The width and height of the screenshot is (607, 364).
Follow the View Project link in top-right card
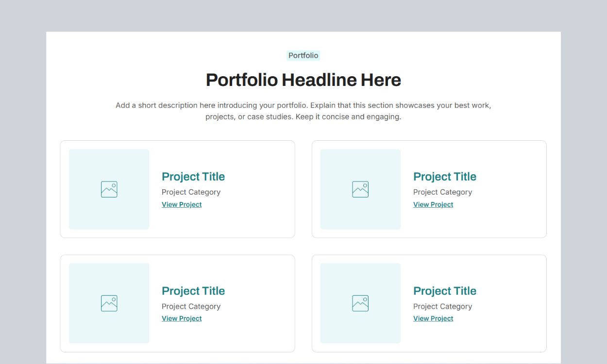click(433, 205)
